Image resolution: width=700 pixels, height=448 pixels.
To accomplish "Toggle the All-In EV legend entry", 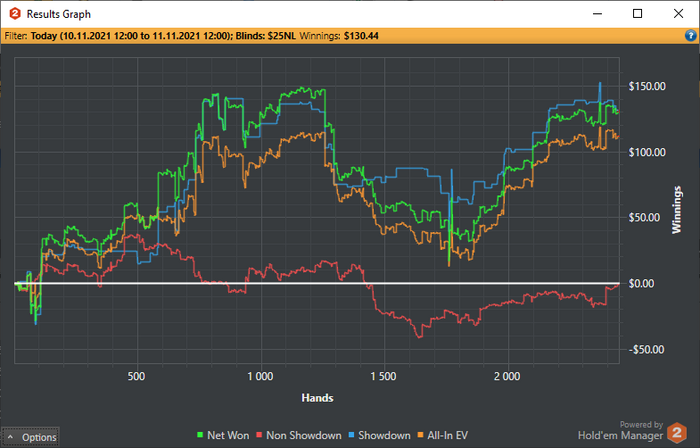I will (443, 436).
